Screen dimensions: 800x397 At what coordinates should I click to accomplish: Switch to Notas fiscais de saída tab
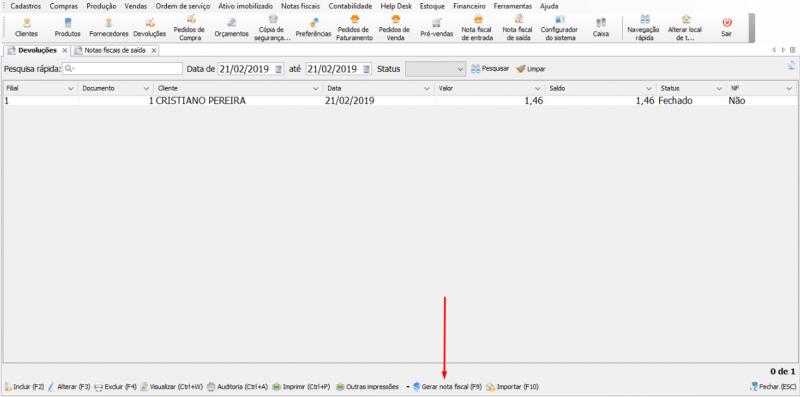coord(114,51)
